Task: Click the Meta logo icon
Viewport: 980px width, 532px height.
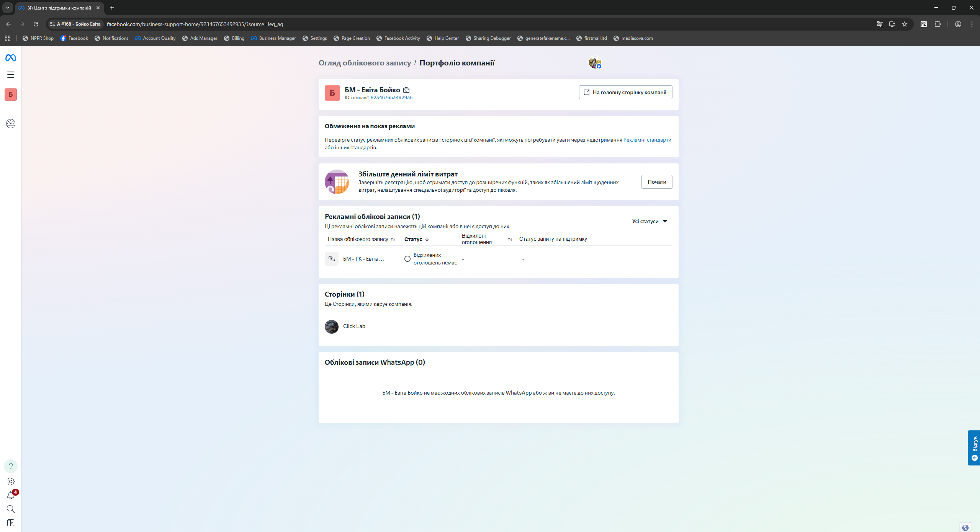Action: click(x=11, y=58)
